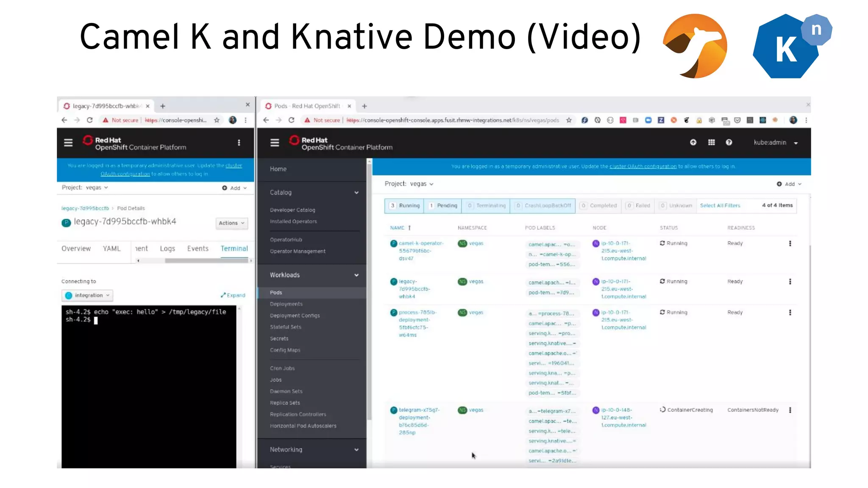Open the help question mark icon
The width and height of the screenshot is (868, 488).
pyautogui.click(x=729, y=142)
